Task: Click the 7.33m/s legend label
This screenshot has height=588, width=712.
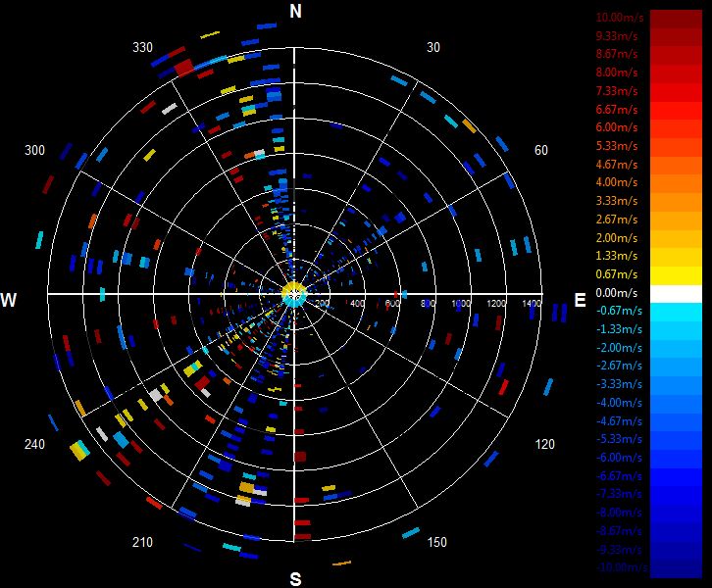Action: pos(617,91)
